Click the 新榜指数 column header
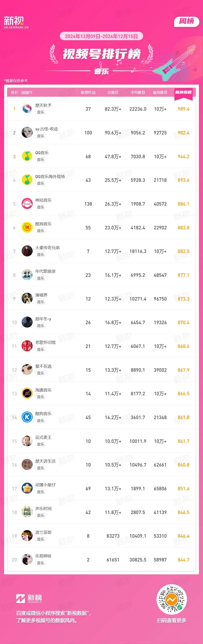The height and width of the screenshot is (644, 203). 184,93
